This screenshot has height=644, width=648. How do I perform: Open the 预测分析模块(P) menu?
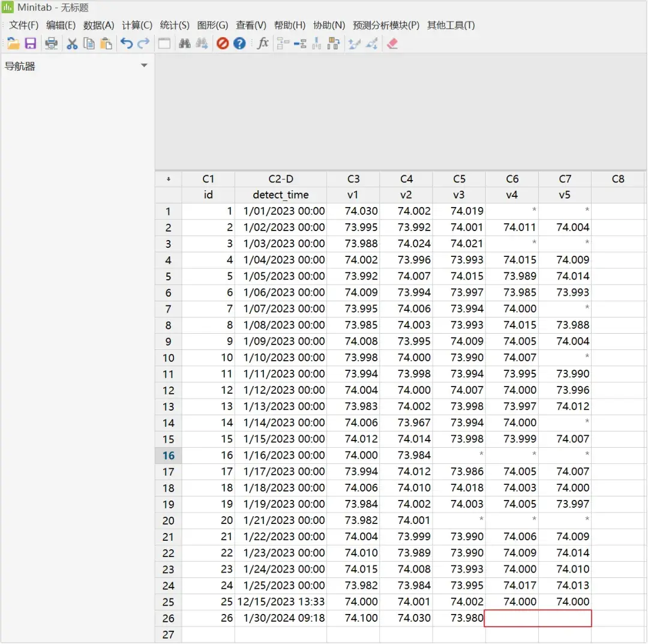click(x=386, y=25)
